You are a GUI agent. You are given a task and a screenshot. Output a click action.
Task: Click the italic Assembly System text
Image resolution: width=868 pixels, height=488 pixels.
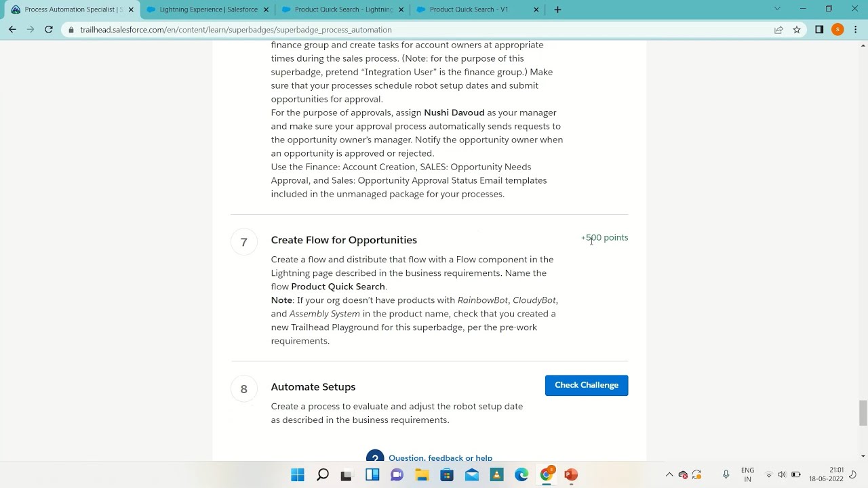click(x=325, y=314)
